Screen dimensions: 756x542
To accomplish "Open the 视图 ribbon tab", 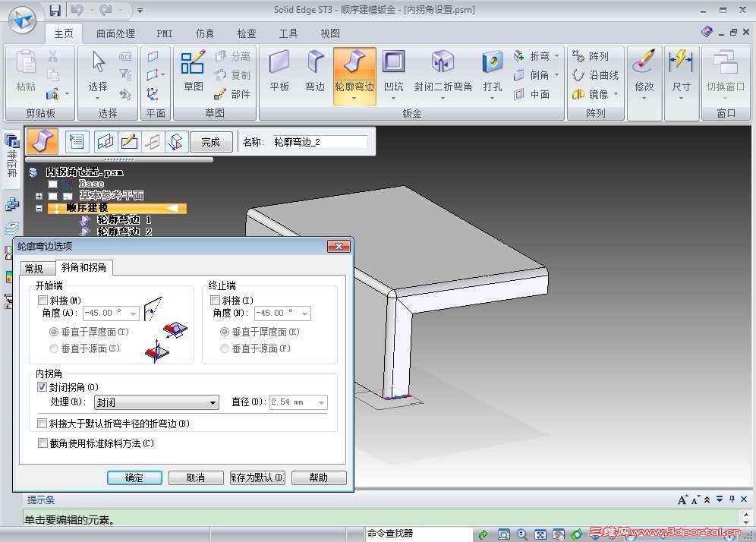I will click(x=330, y=33).
